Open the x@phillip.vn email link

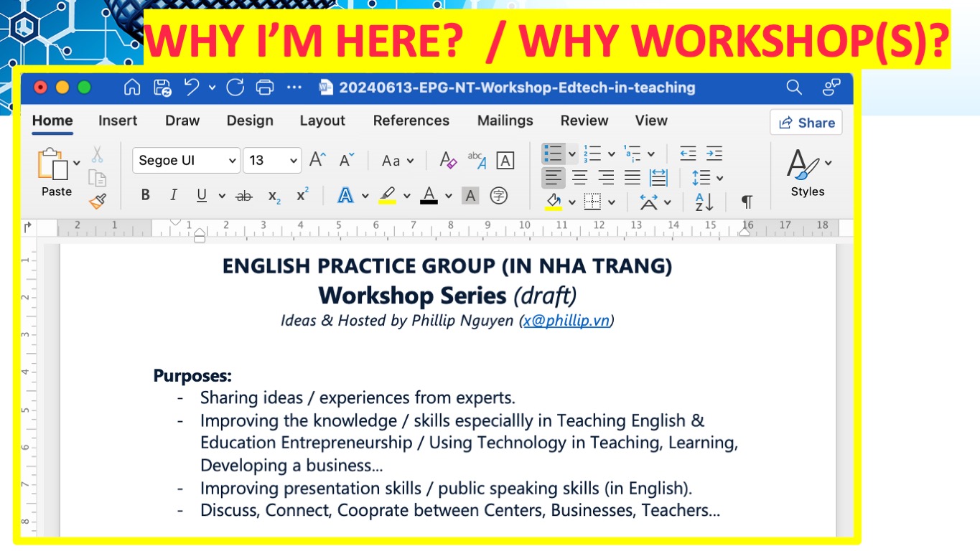(x=566, y=321)
